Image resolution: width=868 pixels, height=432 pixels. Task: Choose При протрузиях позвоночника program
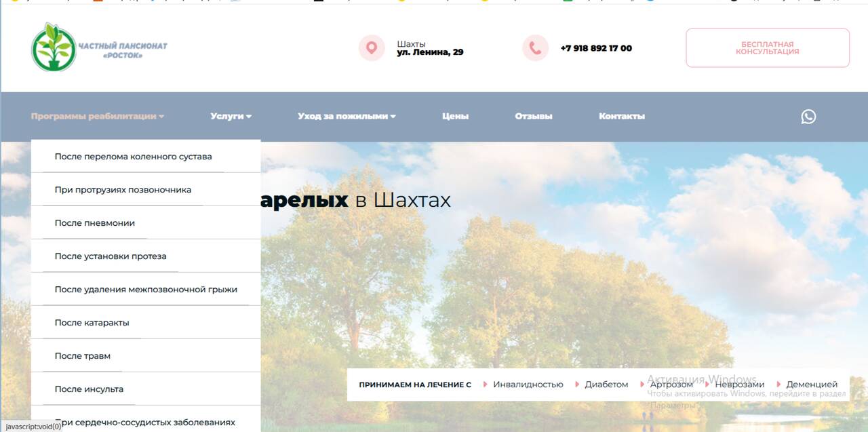pos(123,190)
